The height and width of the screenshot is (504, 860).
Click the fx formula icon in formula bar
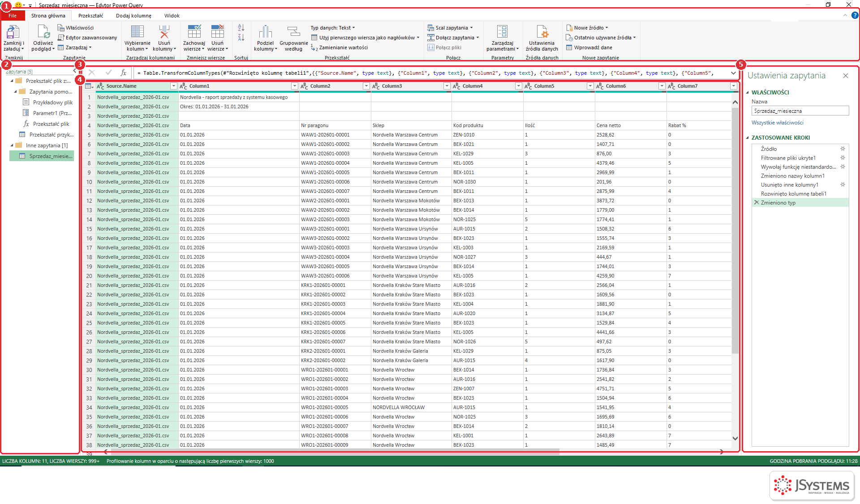tap(123, 73)
